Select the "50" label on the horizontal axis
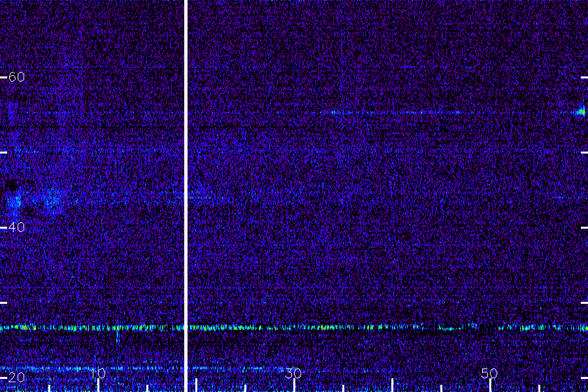This screenshot has height=392, width=588. point(489,373)
